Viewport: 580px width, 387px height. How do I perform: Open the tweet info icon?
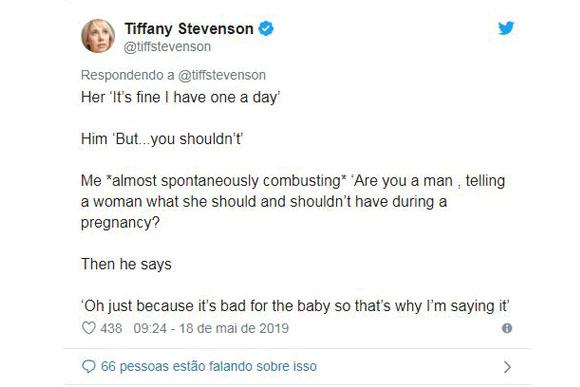[x=507, y=328]
